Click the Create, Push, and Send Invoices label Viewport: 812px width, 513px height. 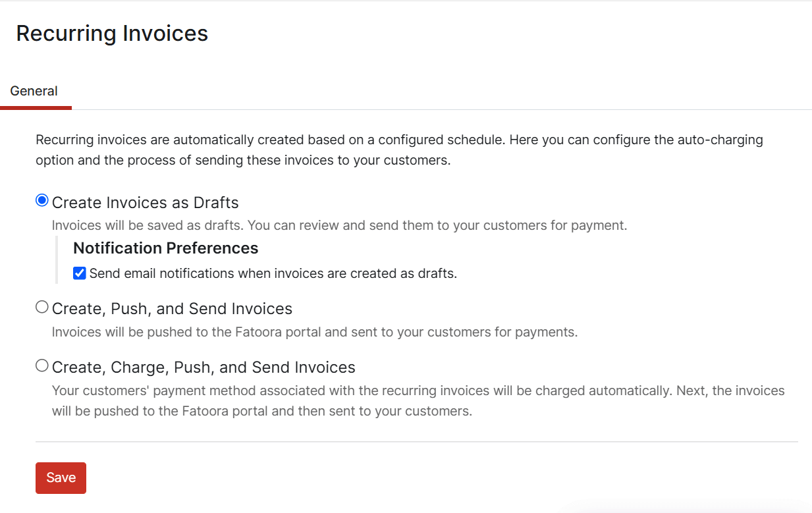pos(172,308)
